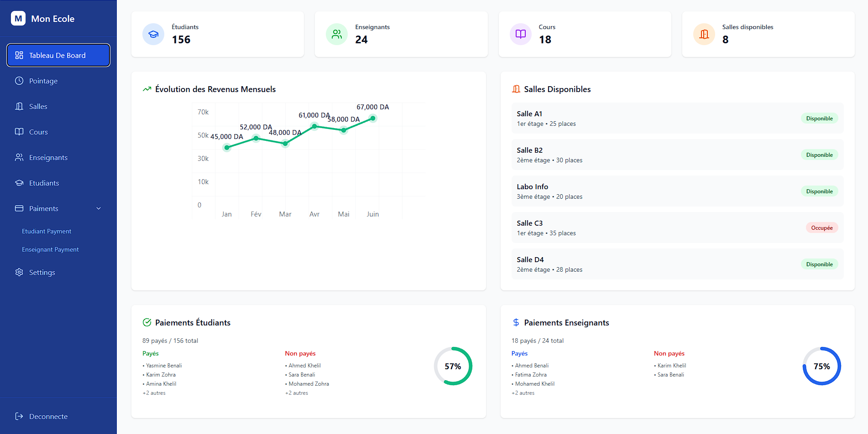Open the Enseignants sidebar label
The height and width of the screenshot is (434, 868).
tap(48, 157)
